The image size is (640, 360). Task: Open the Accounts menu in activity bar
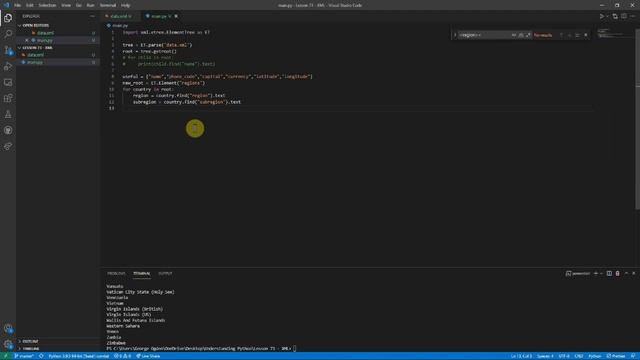(x=8, y=328)
